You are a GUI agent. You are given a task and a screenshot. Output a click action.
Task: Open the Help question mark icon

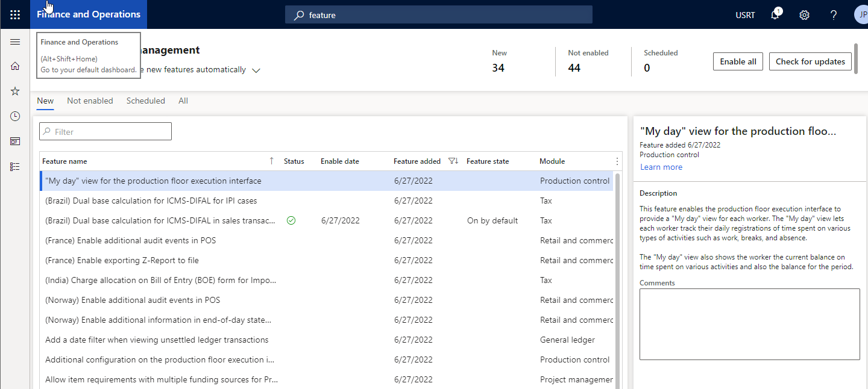pos(832,14)
